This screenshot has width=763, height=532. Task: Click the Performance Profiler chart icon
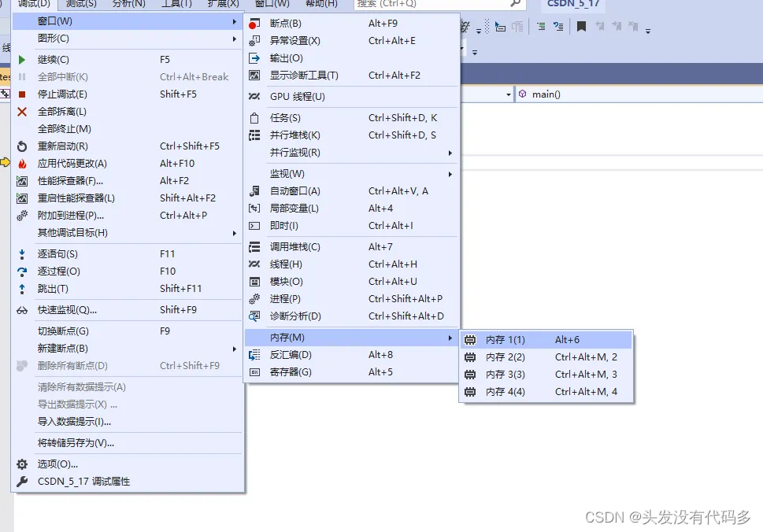22,181
